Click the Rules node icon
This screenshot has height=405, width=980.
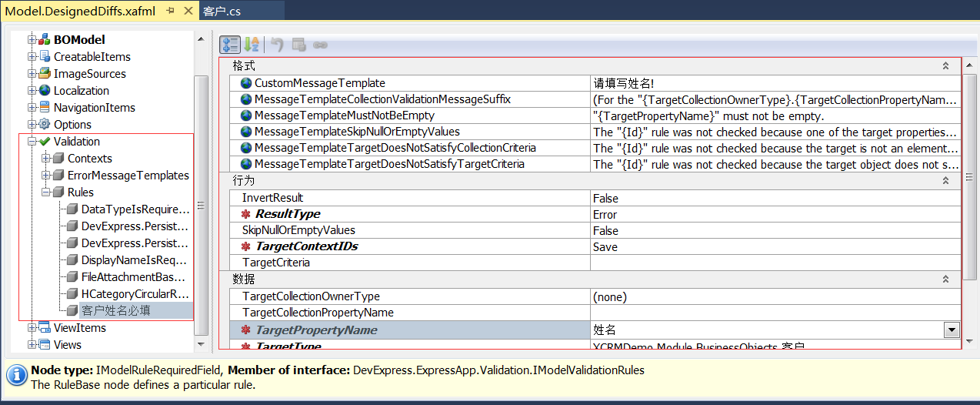coord(58,192)
